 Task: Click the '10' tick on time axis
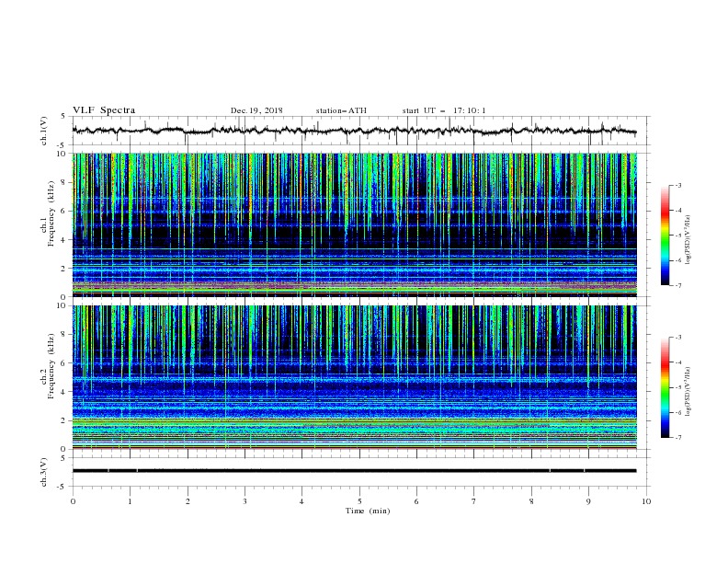click(646, 501)
